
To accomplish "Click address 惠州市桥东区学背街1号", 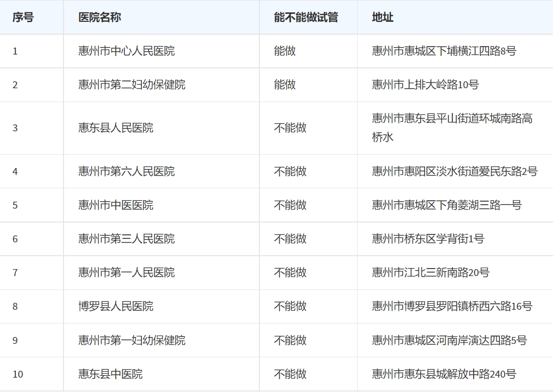I will click(428, 239).
